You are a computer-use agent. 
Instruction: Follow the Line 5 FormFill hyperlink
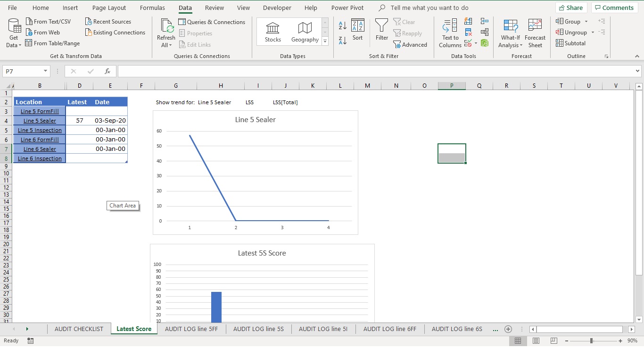pyautogui.click(x=39, y=111)
